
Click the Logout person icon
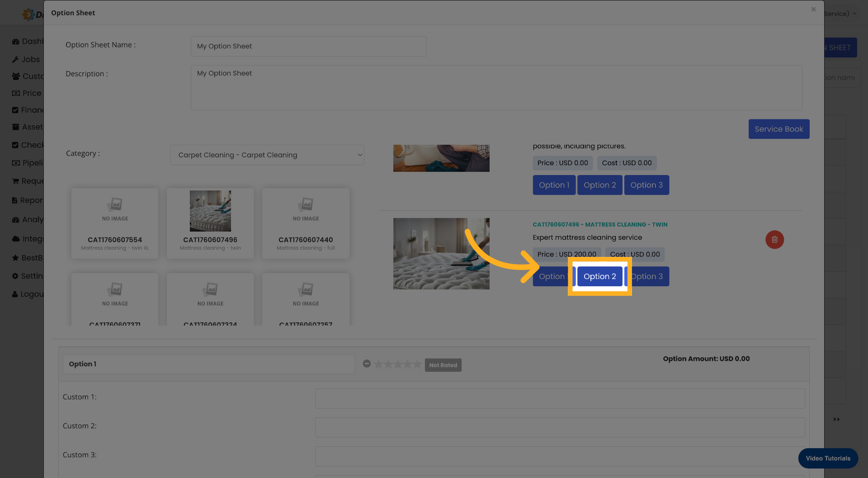[x=16, y=294]
